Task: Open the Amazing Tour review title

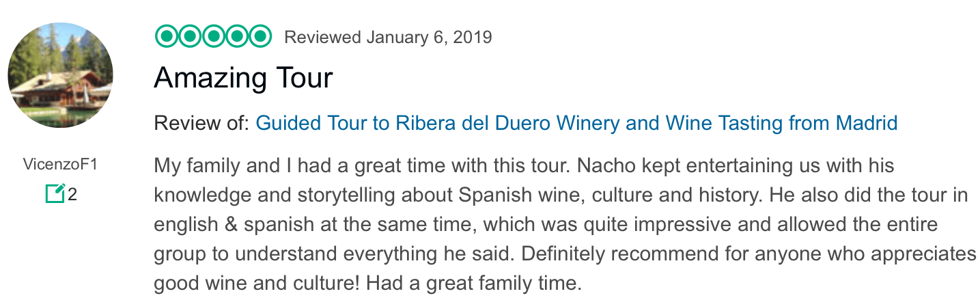Action: pos(243,78)
